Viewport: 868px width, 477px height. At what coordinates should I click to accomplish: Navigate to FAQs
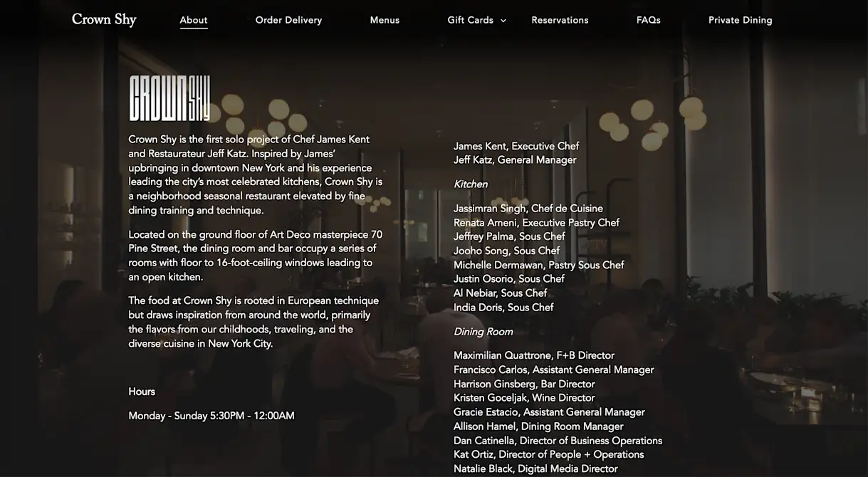[x=648, y=20]
